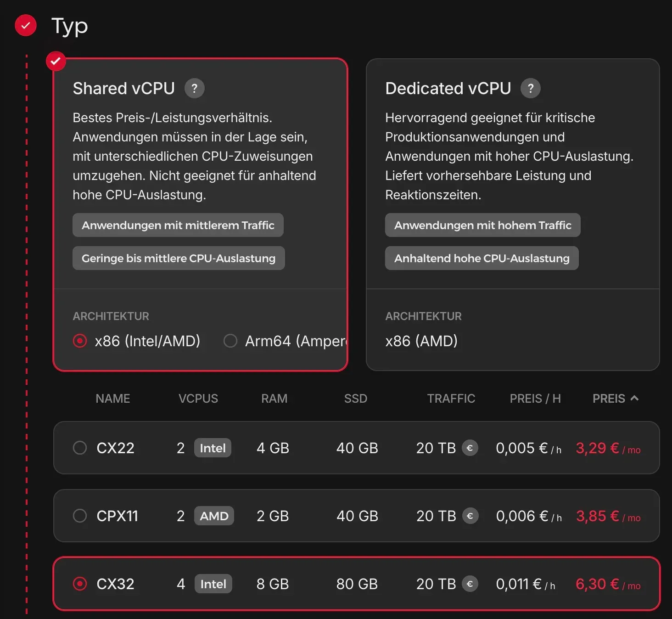Click the euro traffic icon in CPX11 row
The width and height of the screenshot is (672, 619).
click(x=470, y=516)
